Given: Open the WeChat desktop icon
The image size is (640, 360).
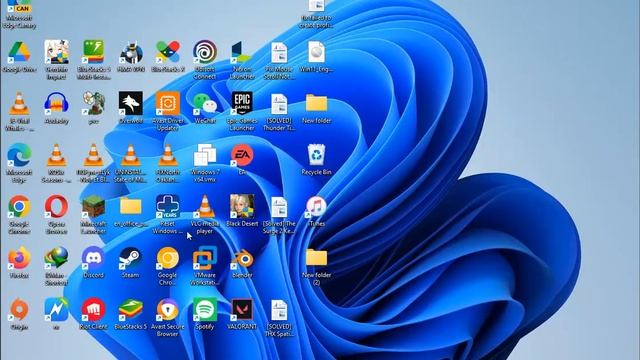Looking at the screenshot, I should (205, 104).
